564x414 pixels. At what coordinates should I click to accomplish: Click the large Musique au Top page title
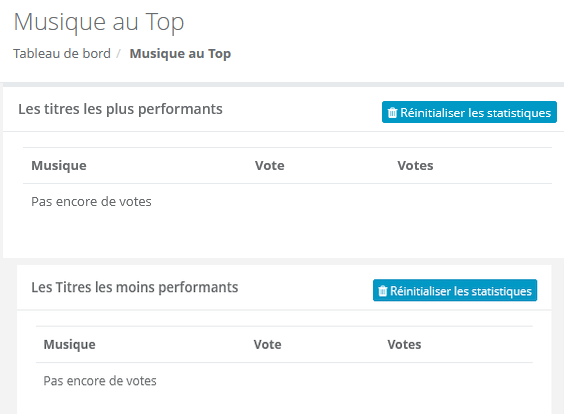(99, 22)
